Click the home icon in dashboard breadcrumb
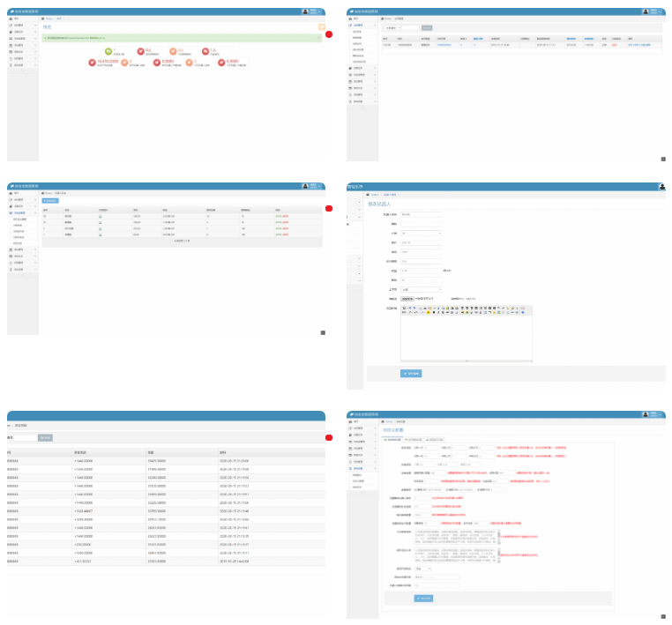Viewport: 672px width, 625px height. (43, 19)
